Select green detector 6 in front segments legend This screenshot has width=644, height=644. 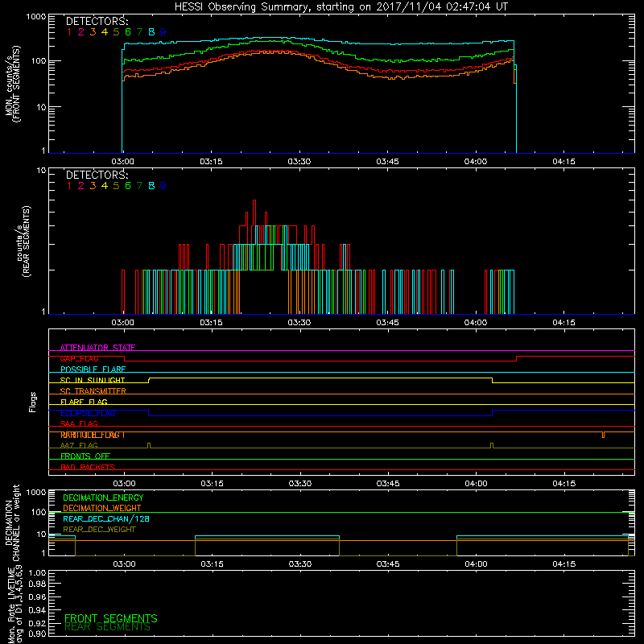coord(128,32)
